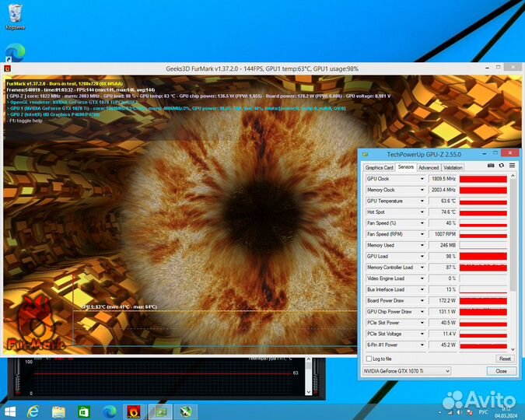The image size is (525, 420).
Task: Click the taskbar date 04.03.2024
Action: point(506,415)
